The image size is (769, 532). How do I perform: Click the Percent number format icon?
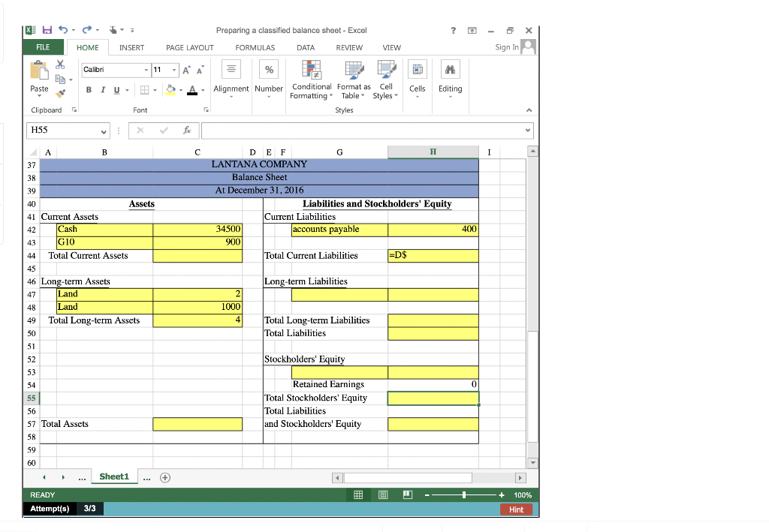pyautogui.click(x=268, y=70)
